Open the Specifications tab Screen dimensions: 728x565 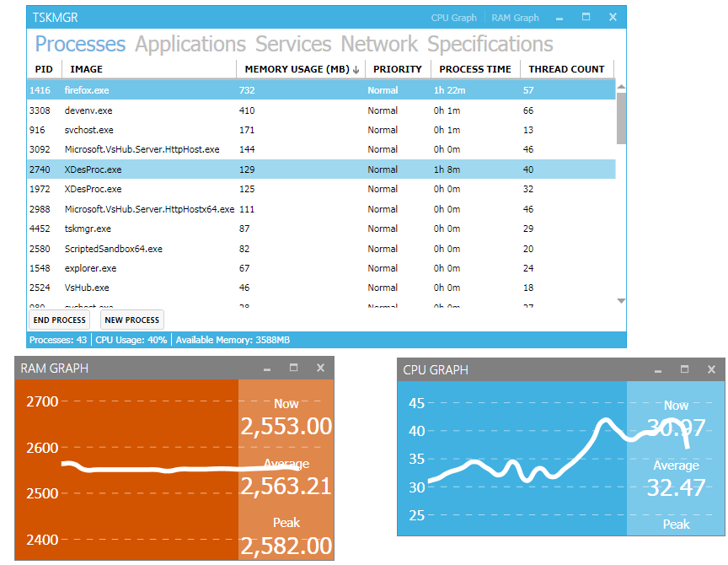coord(490,44)
